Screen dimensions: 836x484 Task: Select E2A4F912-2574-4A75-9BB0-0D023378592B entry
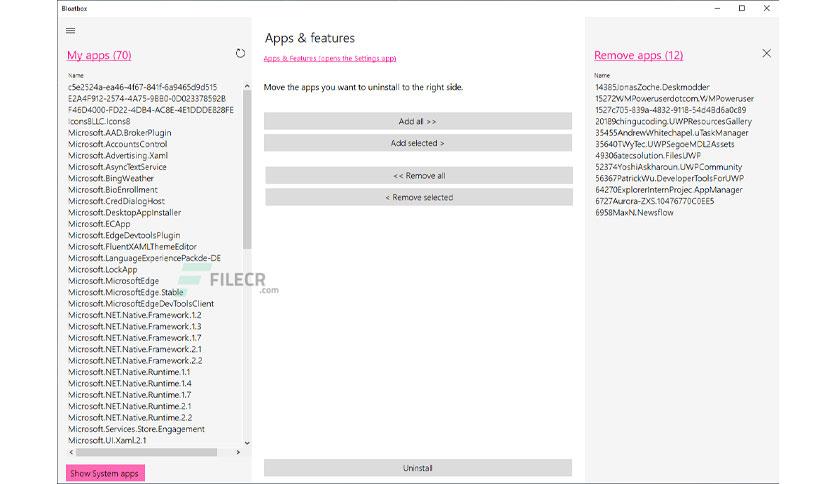tap(147, 99)
